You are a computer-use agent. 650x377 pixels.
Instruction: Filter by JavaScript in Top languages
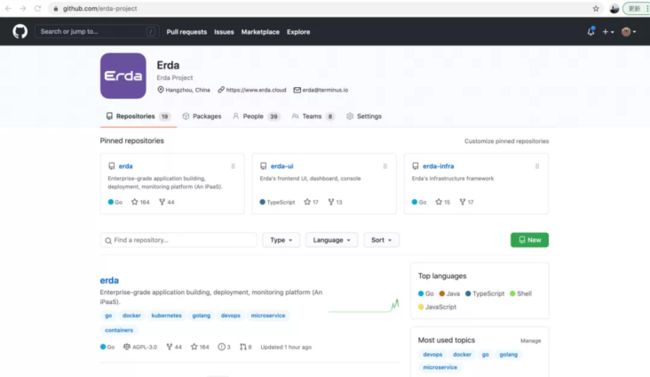coord(437,307)
